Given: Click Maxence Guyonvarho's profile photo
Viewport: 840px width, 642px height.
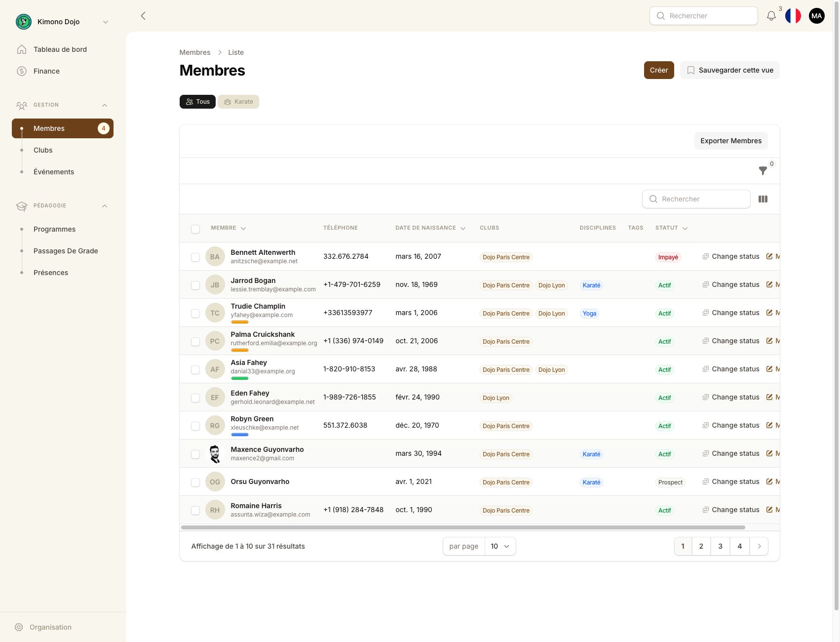Looking at the screenshot, I should [215, 454].
